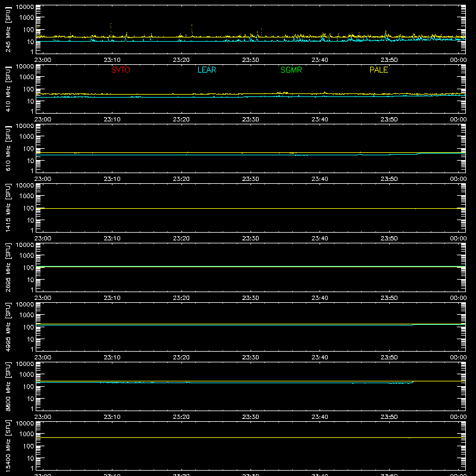476x476 pixels.
Task: Click the 10000 tick on the 610 MHz axis
Action: 25,126
